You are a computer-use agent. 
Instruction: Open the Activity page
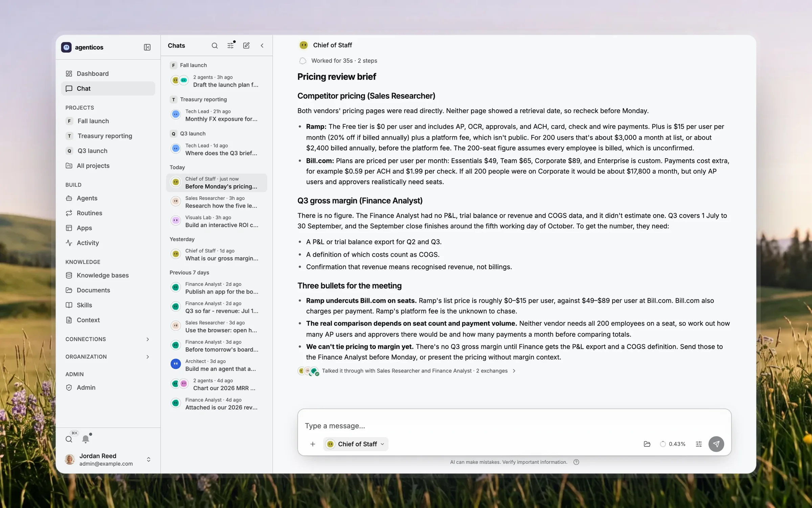tap(108, 243)
